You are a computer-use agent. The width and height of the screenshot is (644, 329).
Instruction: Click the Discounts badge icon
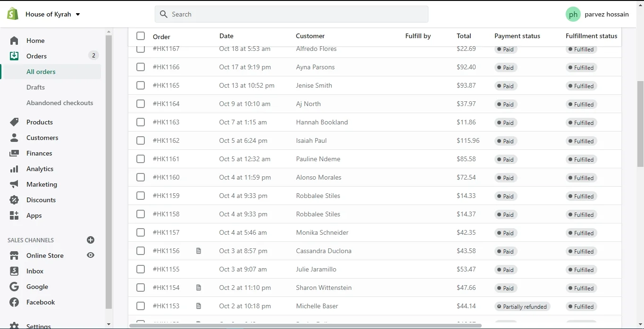click(x=14, y=200)
